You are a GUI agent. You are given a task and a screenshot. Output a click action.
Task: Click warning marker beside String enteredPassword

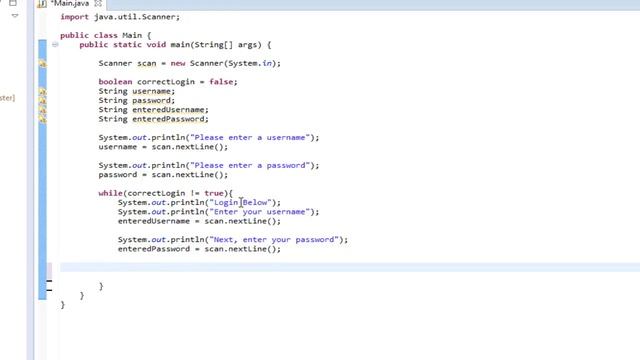click(42, 120)
